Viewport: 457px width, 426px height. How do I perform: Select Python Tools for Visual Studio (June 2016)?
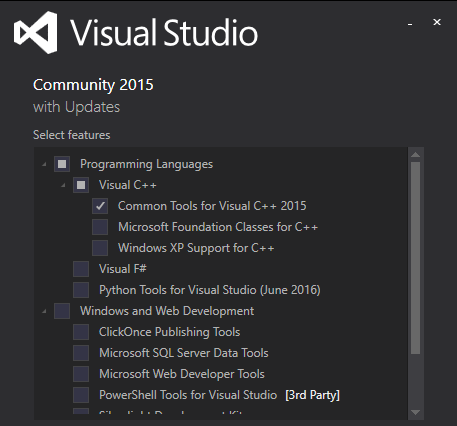point(210,290)
